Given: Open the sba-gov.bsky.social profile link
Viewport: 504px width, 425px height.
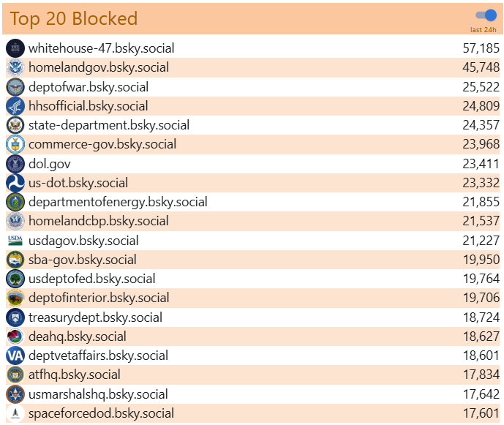Looking at the screenshot, I should [83, 260].
